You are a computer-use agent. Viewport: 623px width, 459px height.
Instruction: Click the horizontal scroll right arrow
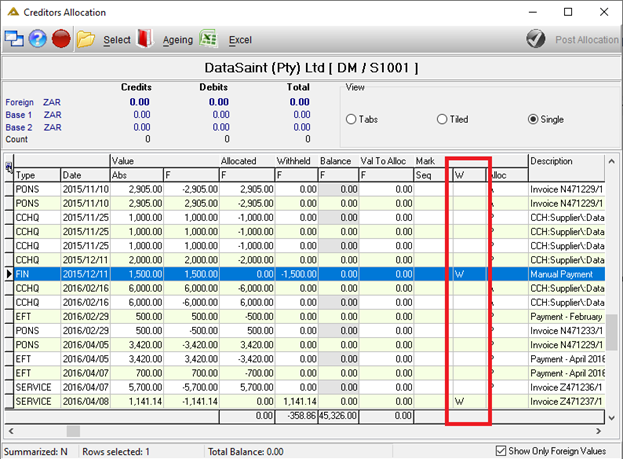pos(598,431)
